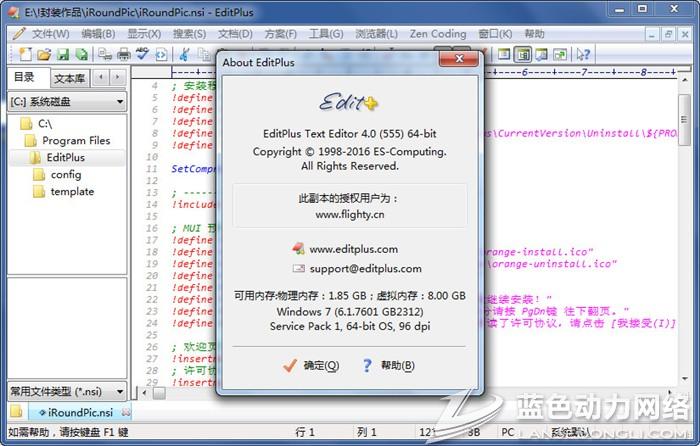Click the EditPlus pencil icon left of 文件(W)
Viewport: 700px width, 446px height.
tap(19, 33)
